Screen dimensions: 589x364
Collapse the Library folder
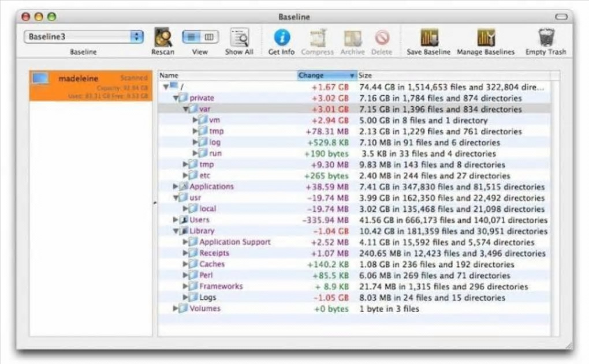click(x=176, y=231)
